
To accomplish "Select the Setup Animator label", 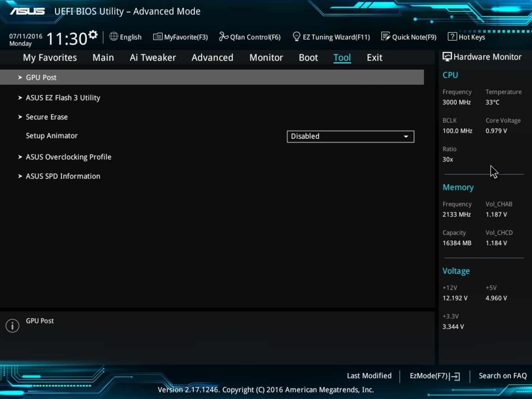I will coord(52,136).
